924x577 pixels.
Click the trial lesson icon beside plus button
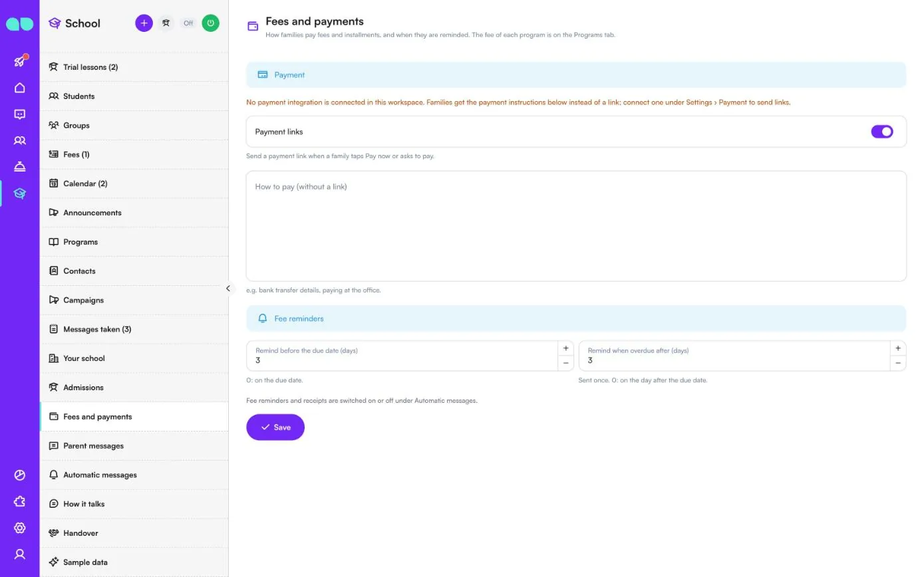tap(166, 23)
